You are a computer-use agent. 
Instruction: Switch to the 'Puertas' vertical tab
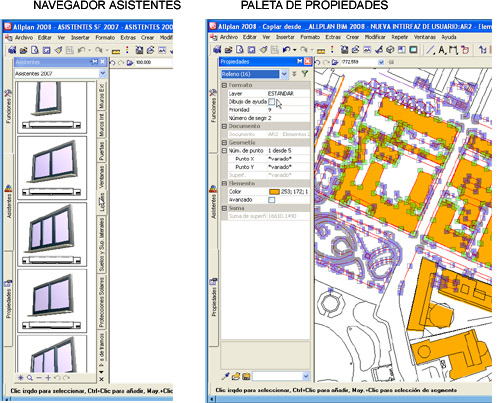(101, 150)
